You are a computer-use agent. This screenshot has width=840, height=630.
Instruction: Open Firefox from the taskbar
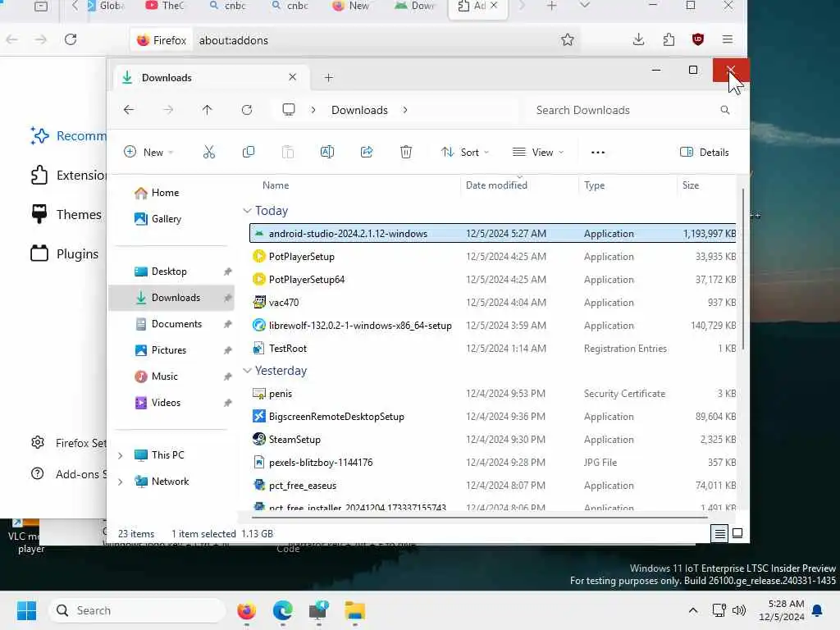pyautogui.click(x=246, y=610)
